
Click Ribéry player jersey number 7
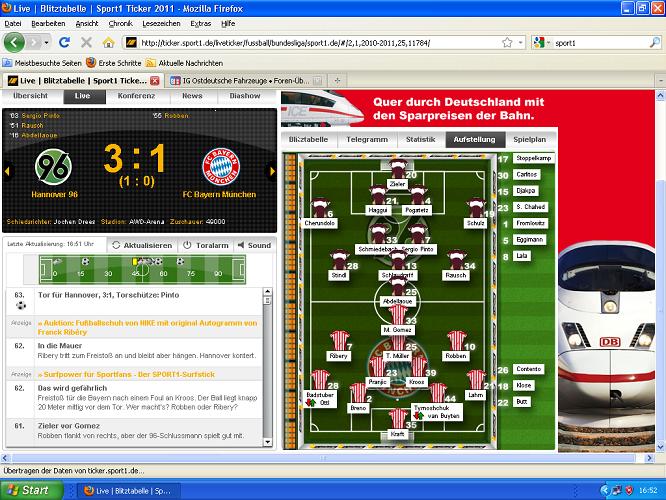click(339, 341)
